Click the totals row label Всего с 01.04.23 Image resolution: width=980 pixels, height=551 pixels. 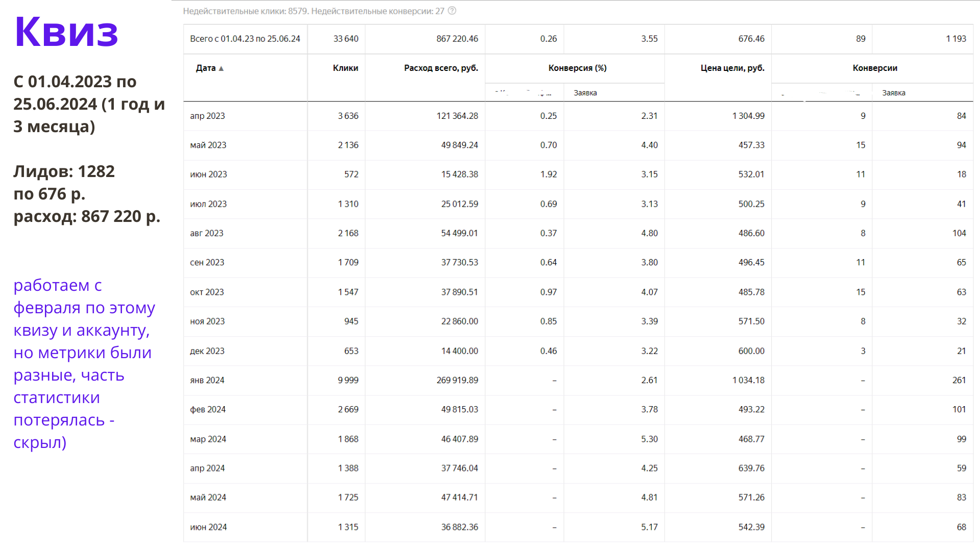pyautogui.click(x=245, y=39)
